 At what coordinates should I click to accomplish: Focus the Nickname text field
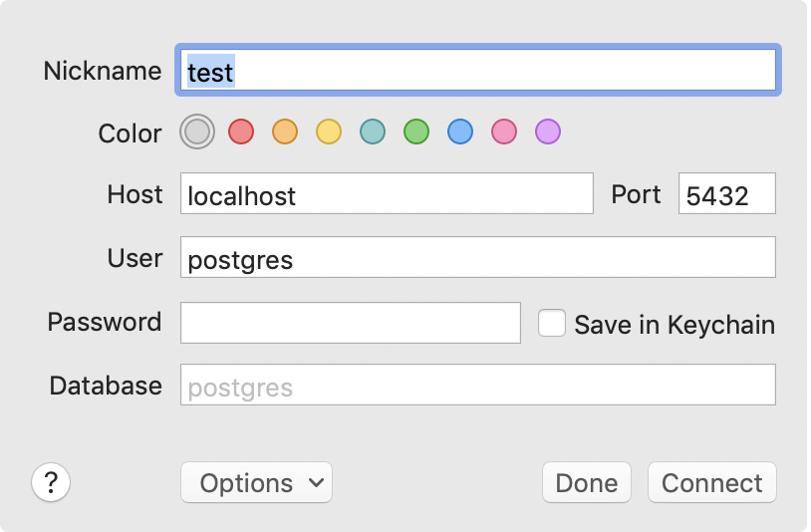coord(478,71)
